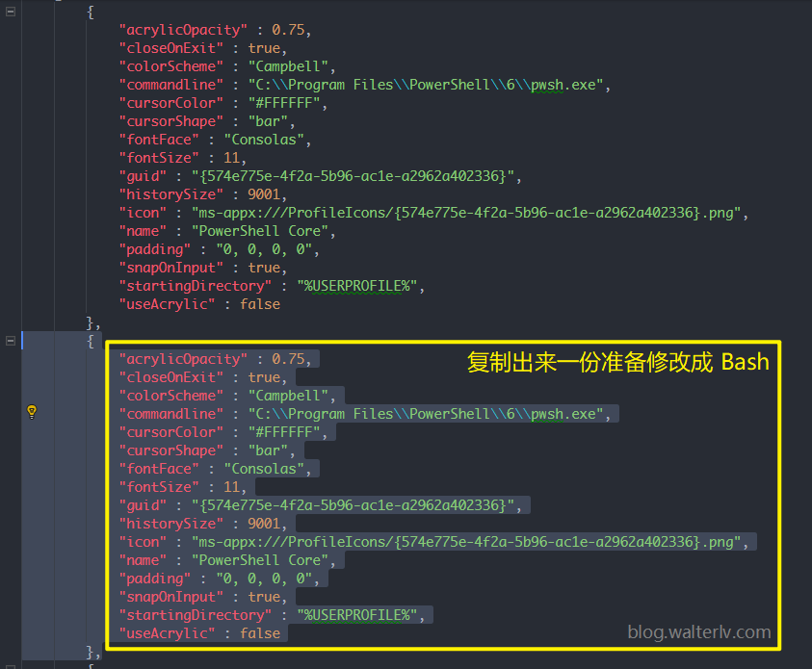This screenshot has width=812, height=669.
Task: Click the false value of unselected useAcrylic
Action: coord(260,304)
